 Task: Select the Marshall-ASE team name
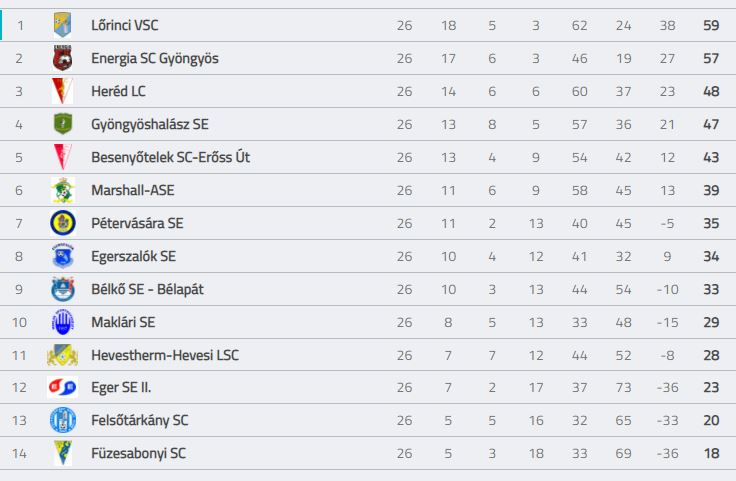(133, 190)
